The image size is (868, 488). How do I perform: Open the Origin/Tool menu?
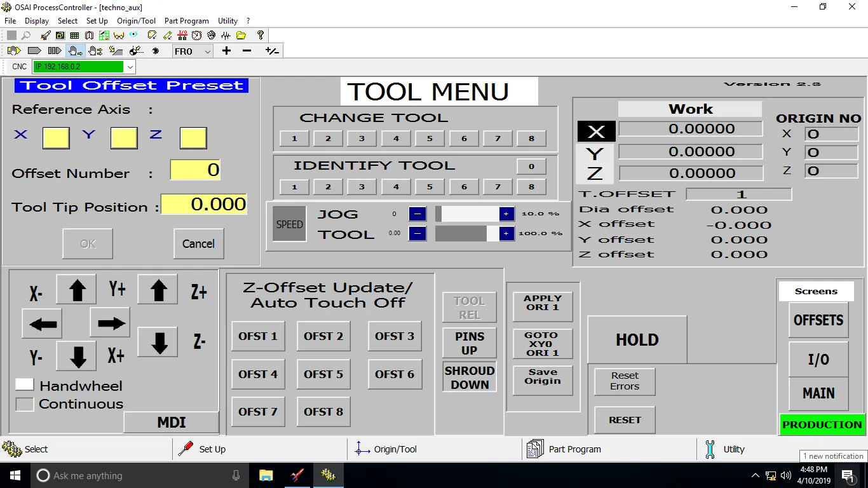click(136, 21)
